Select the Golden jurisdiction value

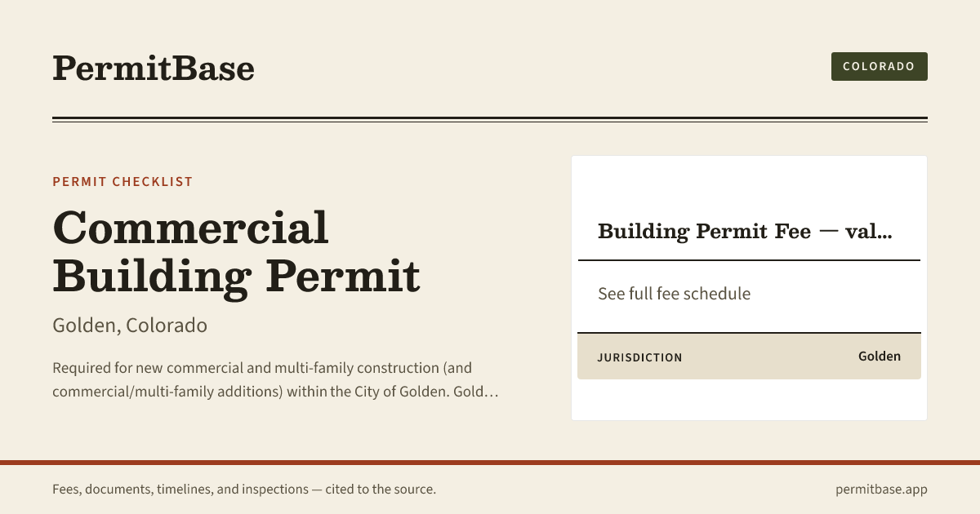coord(880,357)
